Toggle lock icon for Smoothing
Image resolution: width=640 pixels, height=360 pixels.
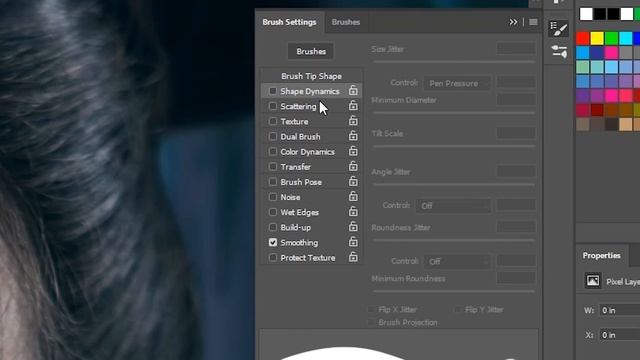pos(353,242)
